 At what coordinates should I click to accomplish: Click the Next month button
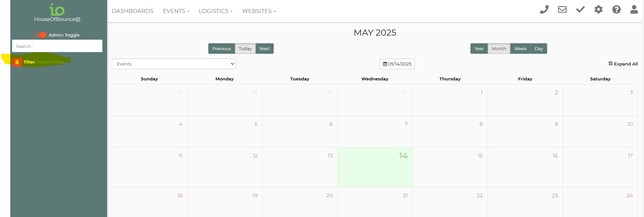(x=264, y=49)
